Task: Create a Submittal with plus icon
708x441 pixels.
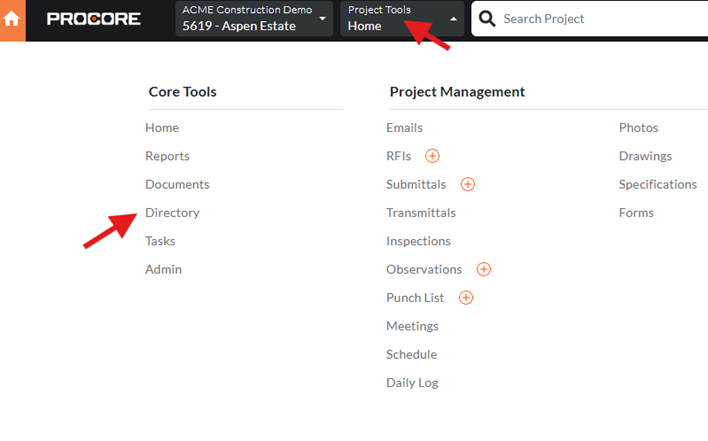Action: tap(467, 185)
